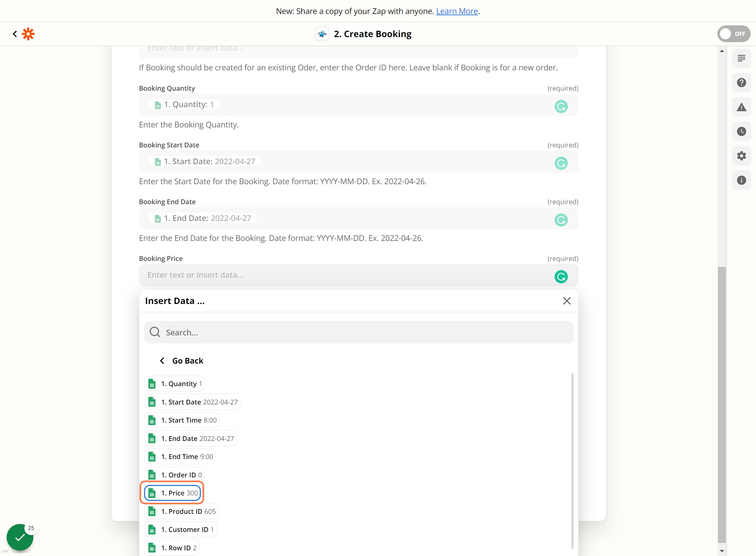Viewport: 756px width, 556px height.
Task: Close the Insert Data panel
Action: pyautogui.click(x=567, y=301)
